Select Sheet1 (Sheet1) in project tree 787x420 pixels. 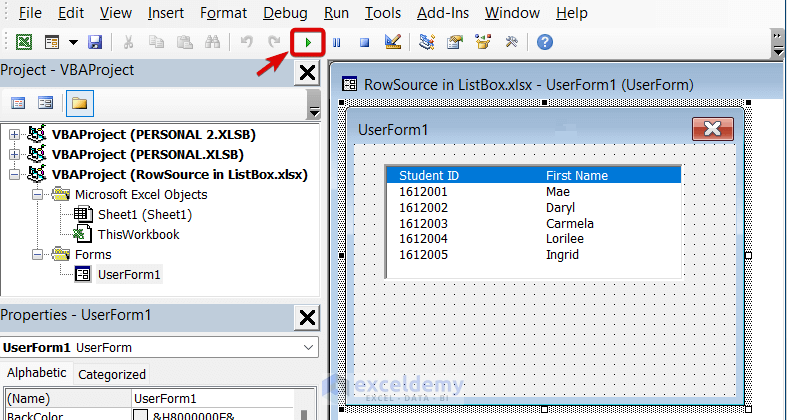[145, 215]
